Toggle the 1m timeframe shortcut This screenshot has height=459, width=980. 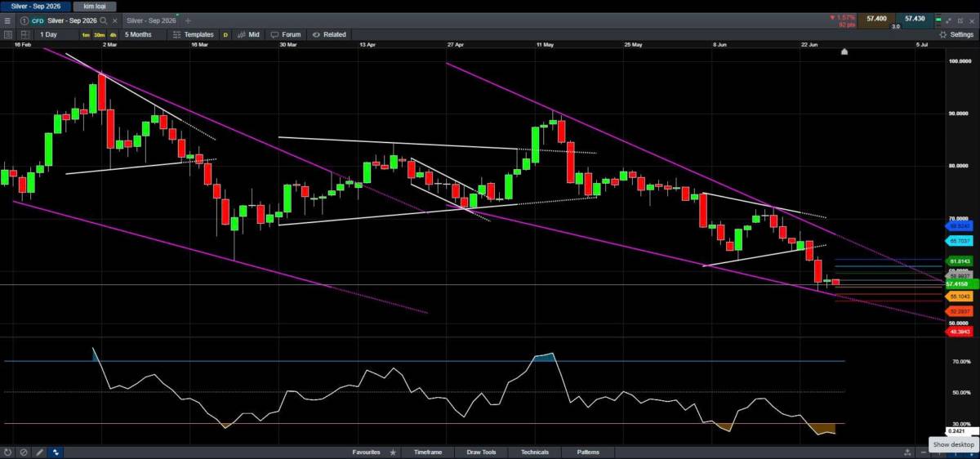(86, 34)
